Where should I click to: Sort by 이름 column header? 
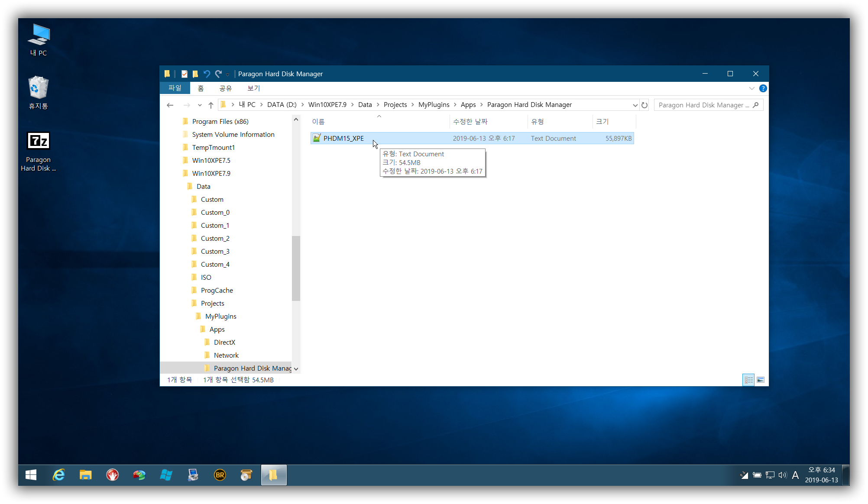380,122
